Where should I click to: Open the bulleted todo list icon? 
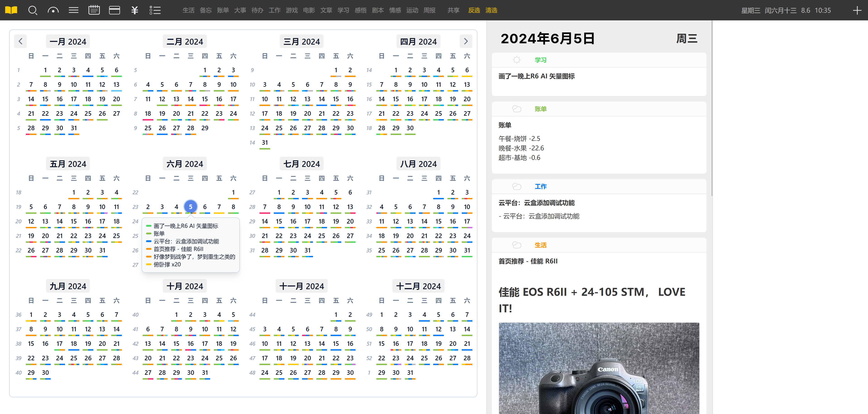click(x=155, y=10)
